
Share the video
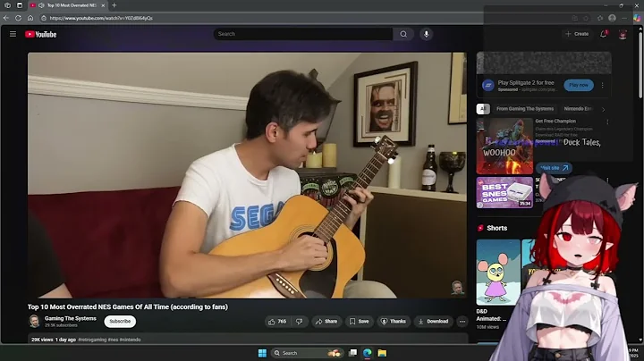(326, 322)
